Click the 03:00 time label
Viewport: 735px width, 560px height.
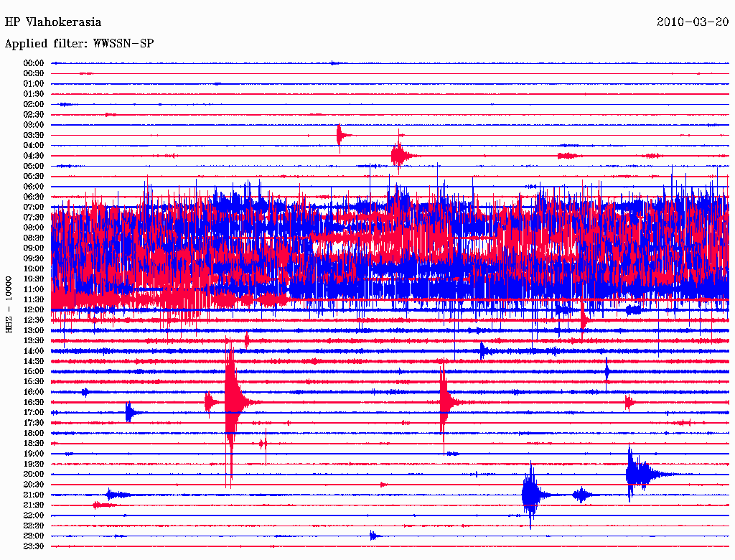pos(34,125)
